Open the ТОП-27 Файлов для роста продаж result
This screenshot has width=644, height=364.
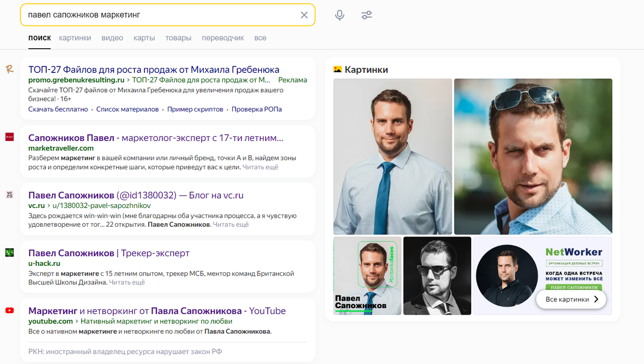coord(154,70)
